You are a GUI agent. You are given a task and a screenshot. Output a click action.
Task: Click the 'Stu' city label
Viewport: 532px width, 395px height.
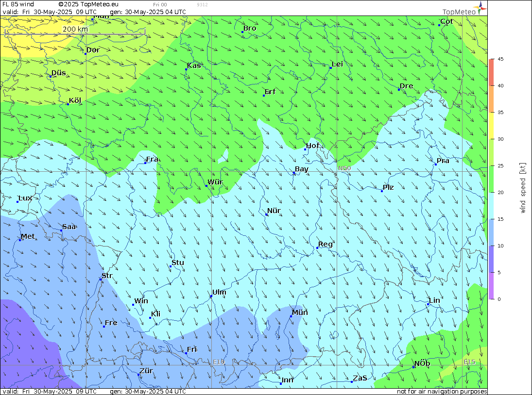tap(178, 263)
